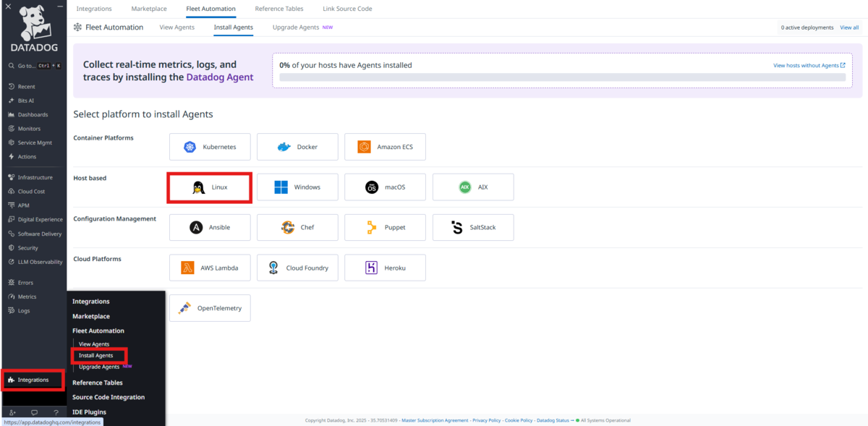Click the invite user icon at sidebar bottom
The image size is (868, 426).
(x=12, y=412)
